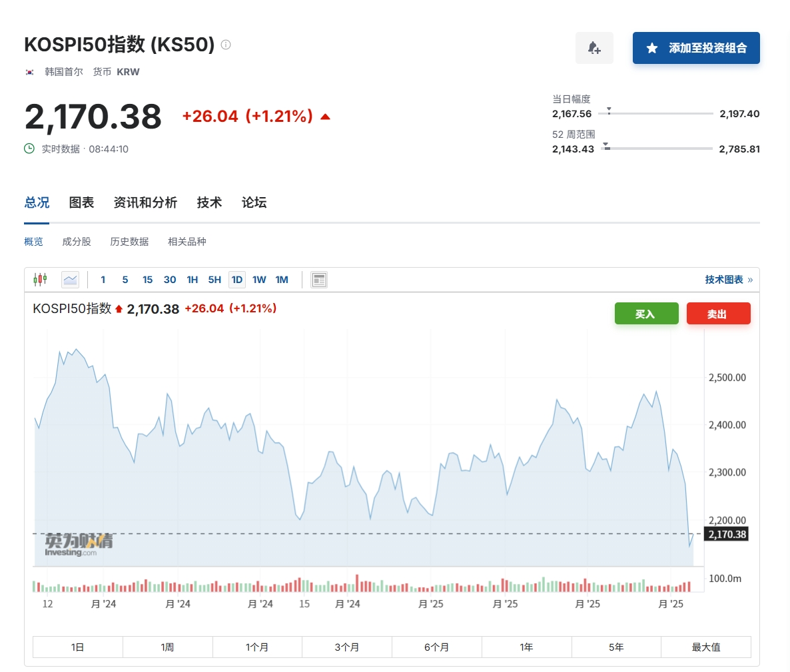Switch to the 技术 tab
Image resolution: width=790 pixels, height=672 pixels.
click(209, 202)
